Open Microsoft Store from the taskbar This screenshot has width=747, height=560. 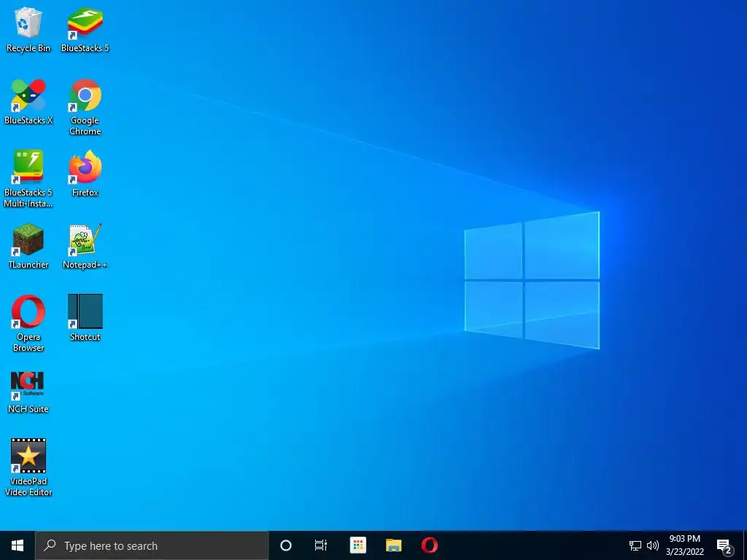[x=357, y=545]
